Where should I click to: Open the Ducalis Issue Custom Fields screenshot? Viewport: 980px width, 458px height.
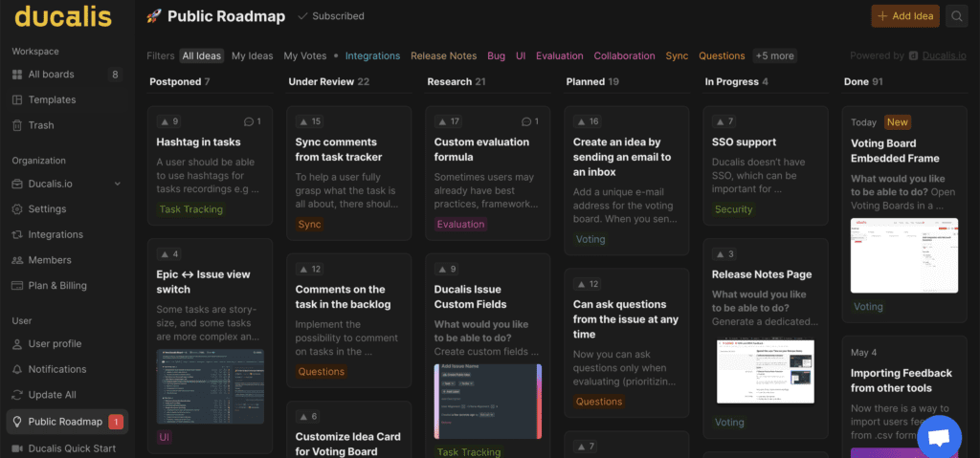point(488,402)
